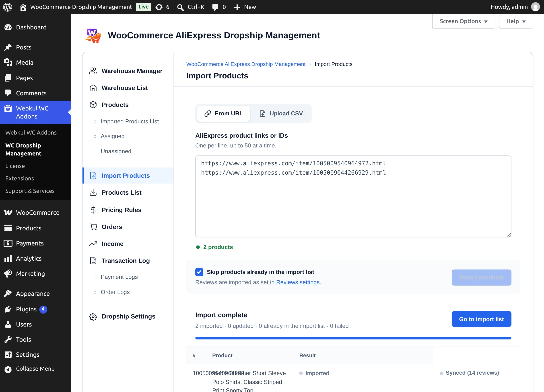Grab the textarea resize handle
The width and height of the screenshot is (544, 392).
click(509, 235)
